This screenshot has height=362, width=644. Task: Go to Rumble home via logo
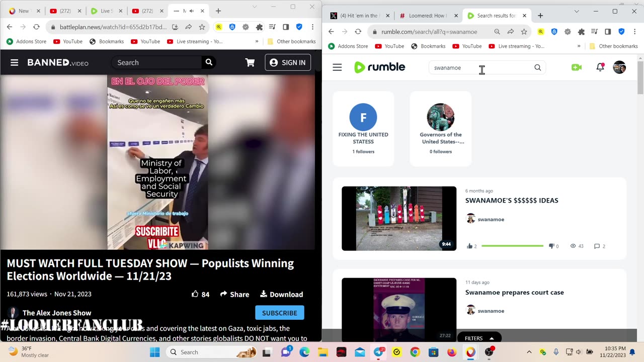pyautogui.click(x=379, y=67)
